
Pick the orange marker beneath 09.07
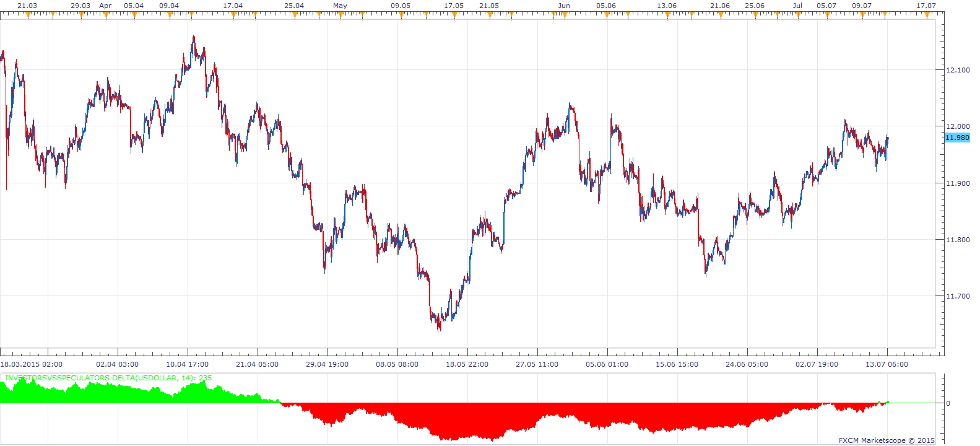(862, 15)
